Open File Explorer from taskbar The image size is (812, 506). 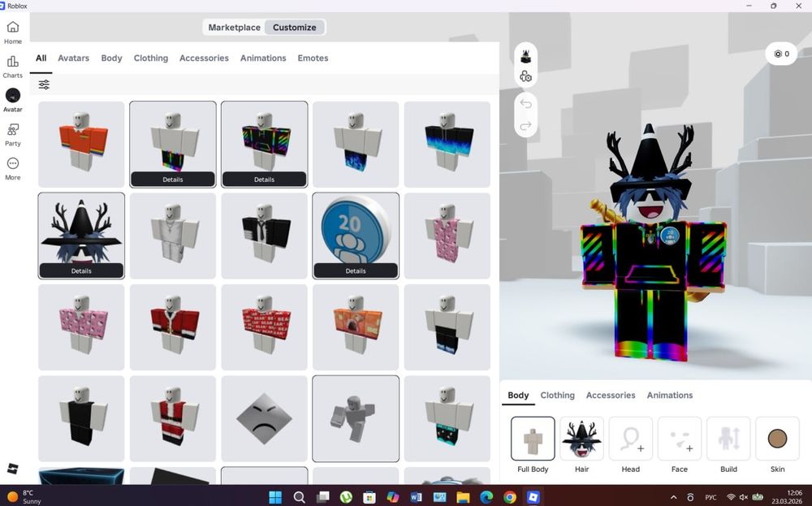(463, 497)
